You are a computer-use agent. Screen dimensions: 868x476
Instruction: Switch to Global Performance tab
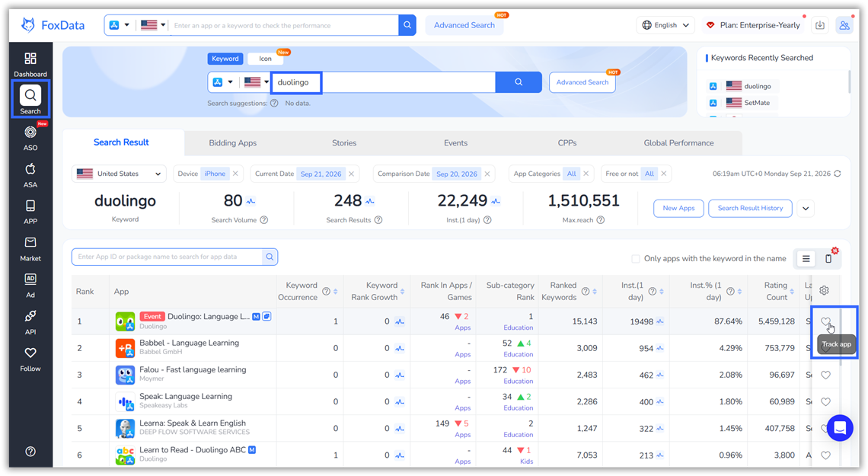678,143
